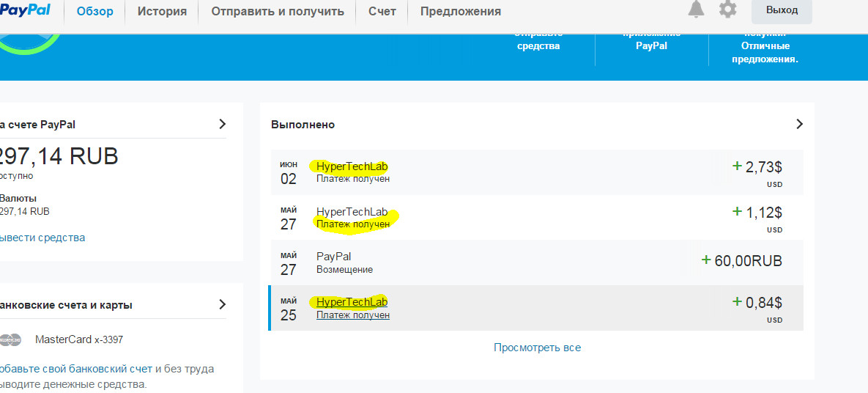868x393 pixels.
Task: Open the PayPal Возмещение transaction row
Action: 537,263
